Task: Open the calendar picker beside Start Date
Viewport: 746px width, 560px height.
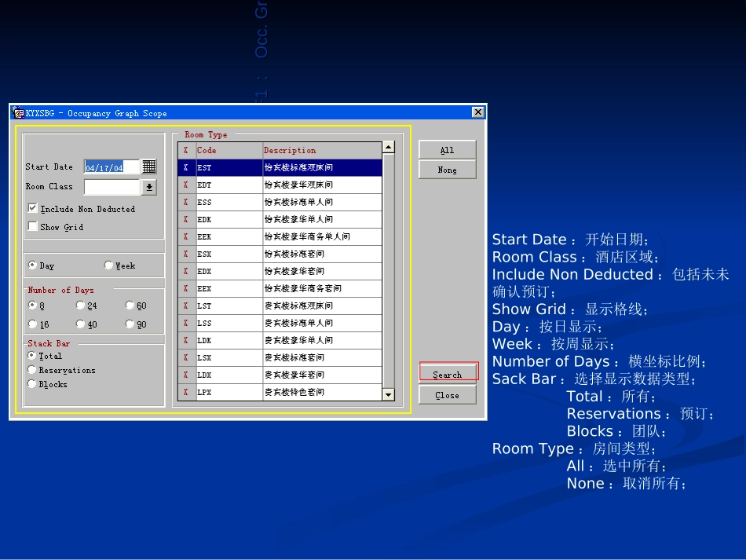Action: pos(149,167)
